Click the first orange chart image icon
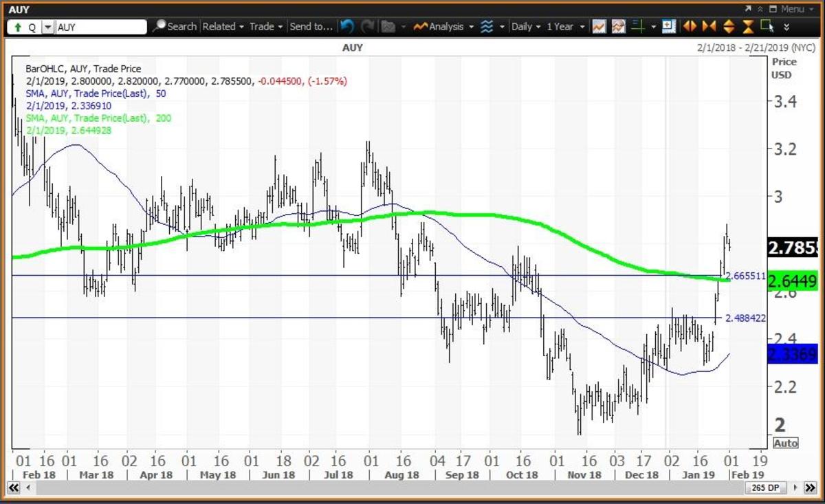 click(x=599, y=27)
